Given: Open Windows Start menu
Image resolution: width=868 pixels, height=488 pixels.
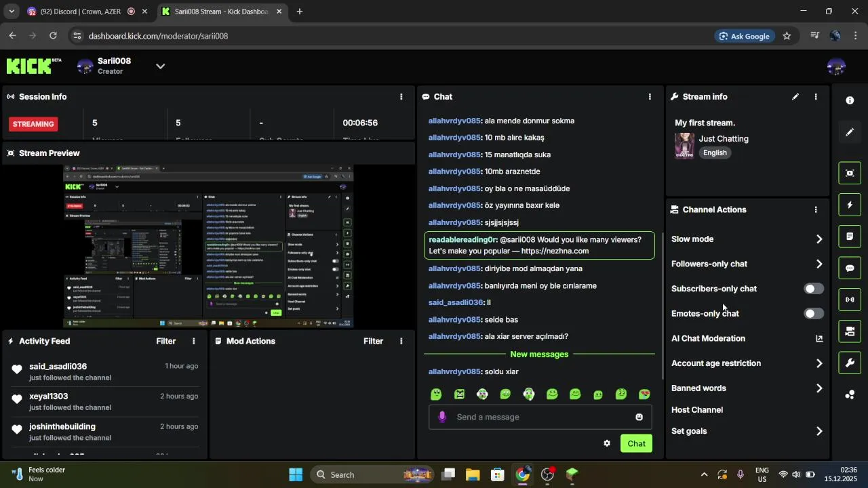Looking at the screenshot, I should (296, 474).
